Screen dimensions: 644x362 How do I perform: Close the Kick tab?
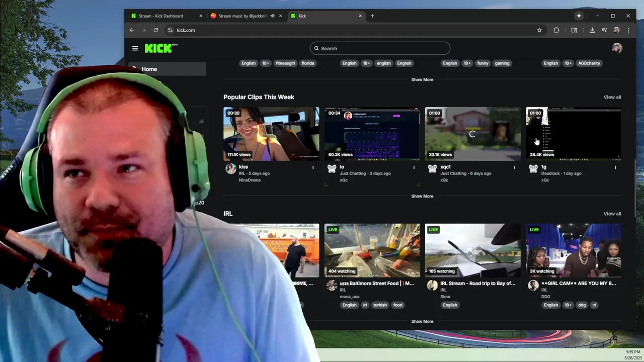click(x=360, y=16)
